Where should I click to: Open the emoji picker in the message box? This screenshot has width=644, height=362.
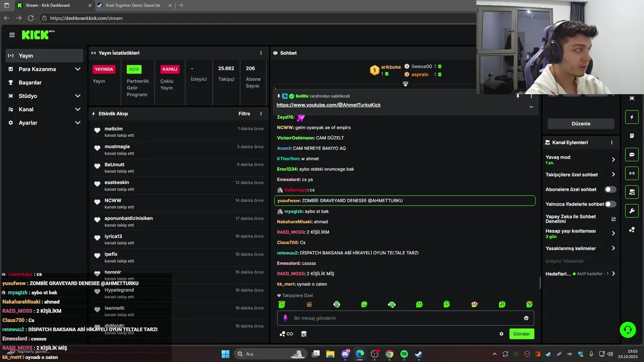[x=526, y=318]
